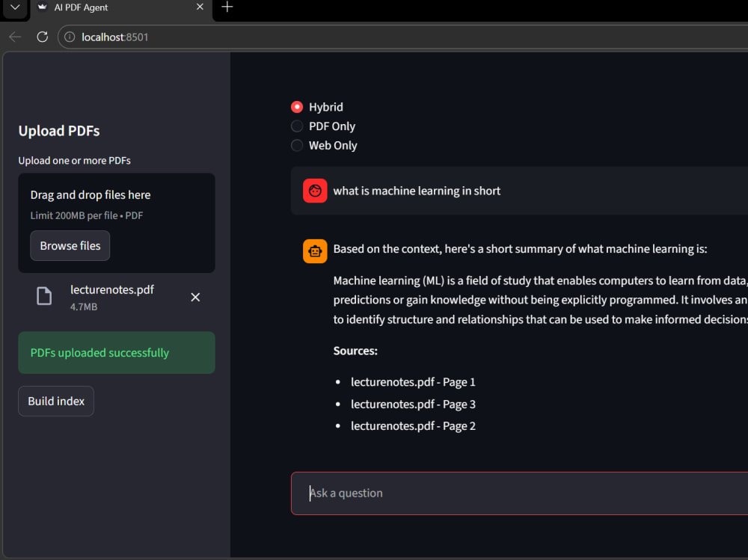
Task: Click the AI PDF Agent tab favicon
Action: point(42,7)
